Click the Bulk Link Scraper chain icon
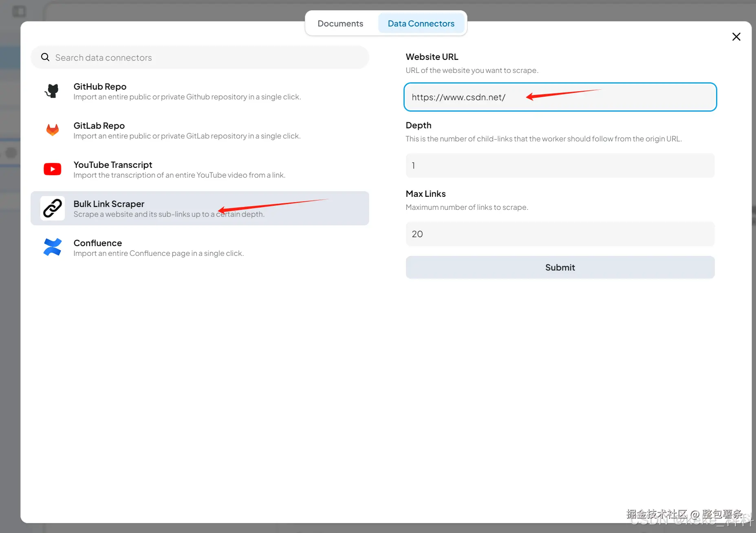This screenshot has height=533, width=756. [52, 208]
